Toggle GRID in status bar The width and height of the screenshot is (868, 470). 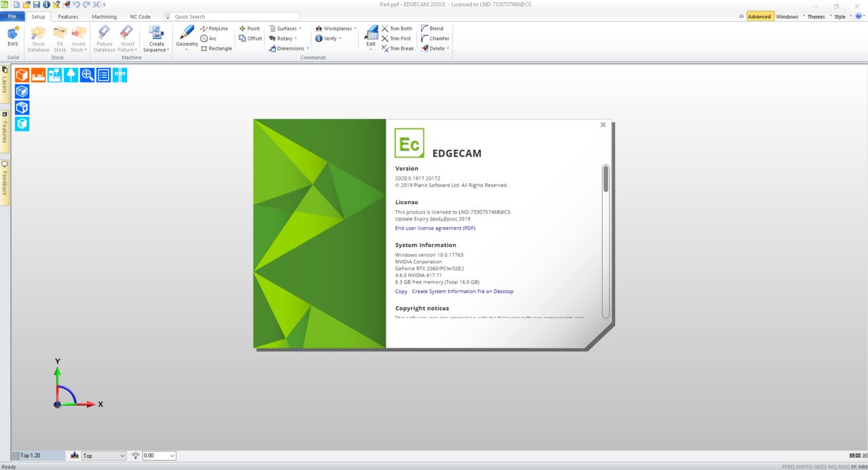[819, 467]
